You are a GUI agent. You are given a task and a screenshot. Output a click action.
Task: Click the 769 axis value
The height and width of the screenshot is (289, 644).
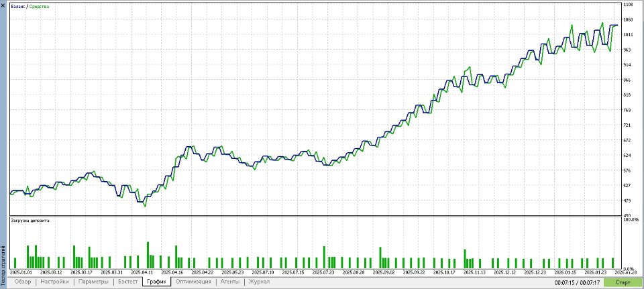627,111
